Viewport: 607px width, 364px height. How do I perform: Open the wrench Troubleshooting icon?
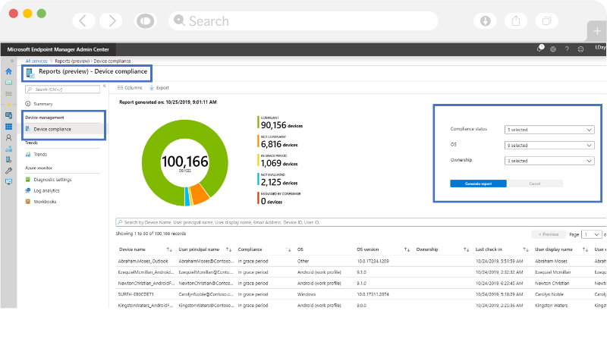[8, 171]
